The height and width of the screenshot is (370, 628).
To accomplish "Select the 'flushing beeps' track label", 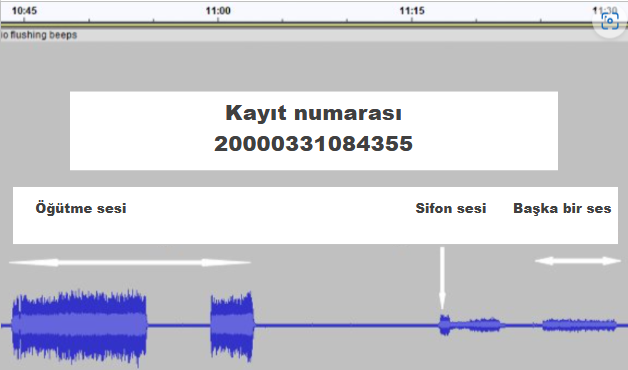I will 39,35.
